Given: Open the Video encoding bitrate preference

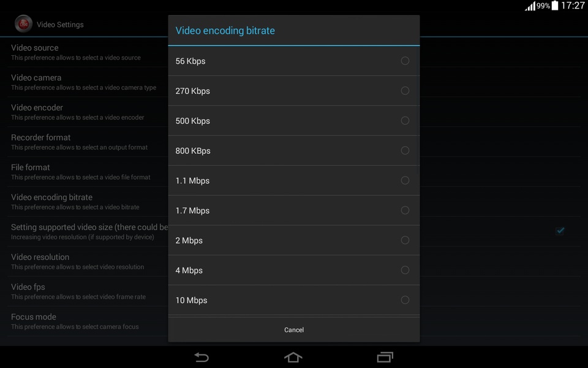Looking at the screenshot, I should (x=88, y=202).
